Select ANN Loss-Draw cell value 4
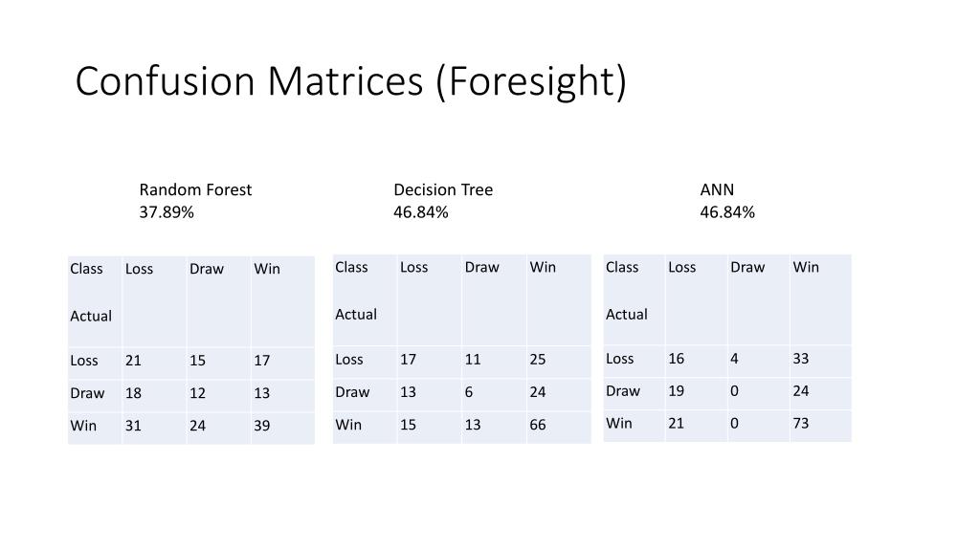Image resolution: width=980 pixels, height=551 pixels. point(734,359)
